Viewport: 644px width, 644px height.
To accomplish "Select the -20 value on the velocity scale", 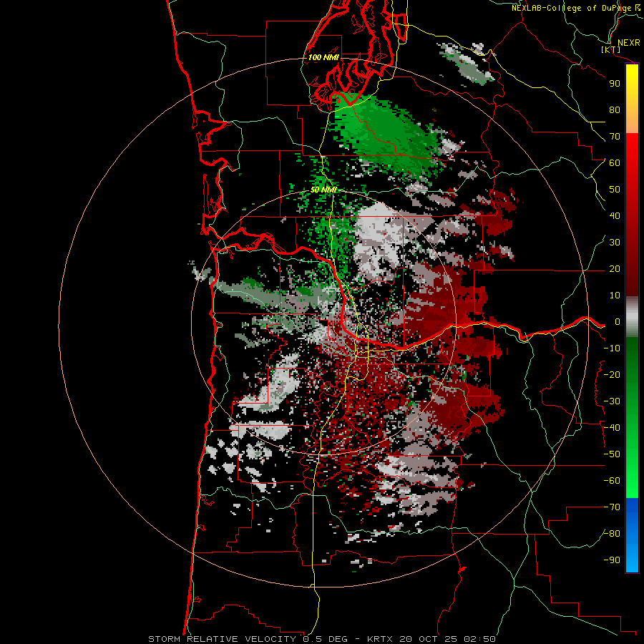I will pyautogui.click(x=612, y=374).
